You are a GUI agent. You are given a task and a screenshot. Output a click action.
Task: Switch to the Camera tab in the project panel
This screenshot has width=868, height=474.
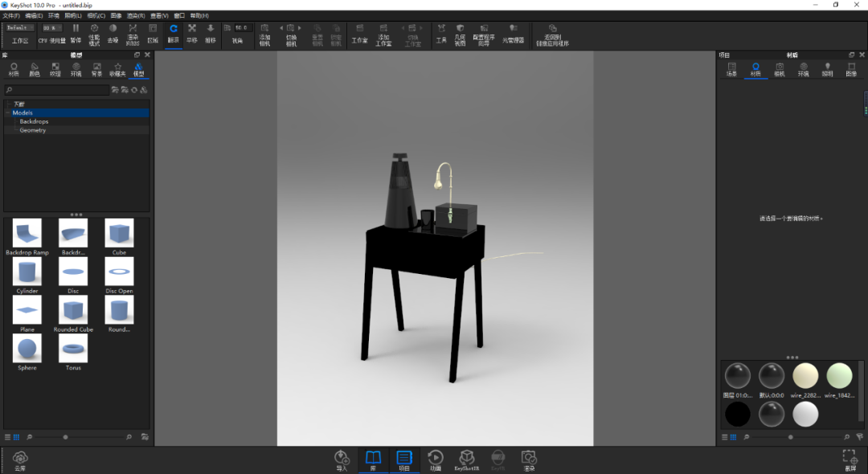(x=780, y=69)
